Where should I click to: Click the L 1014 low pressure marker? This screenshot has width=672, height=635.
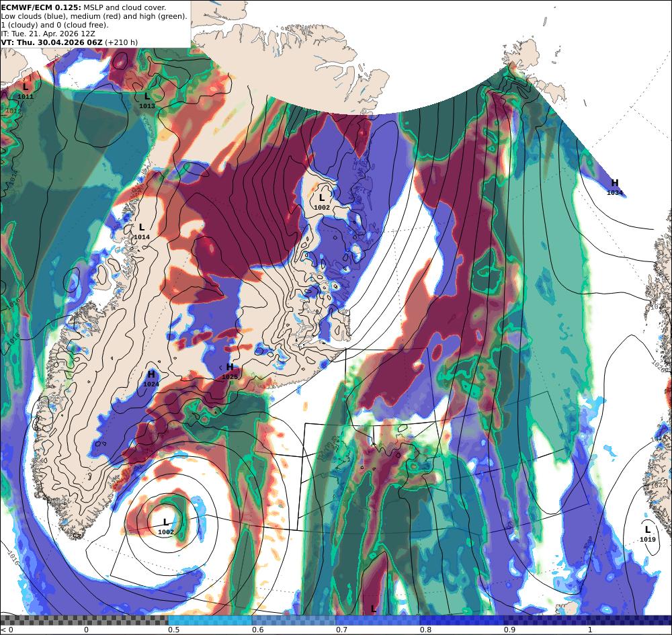[x=142, y=232]
